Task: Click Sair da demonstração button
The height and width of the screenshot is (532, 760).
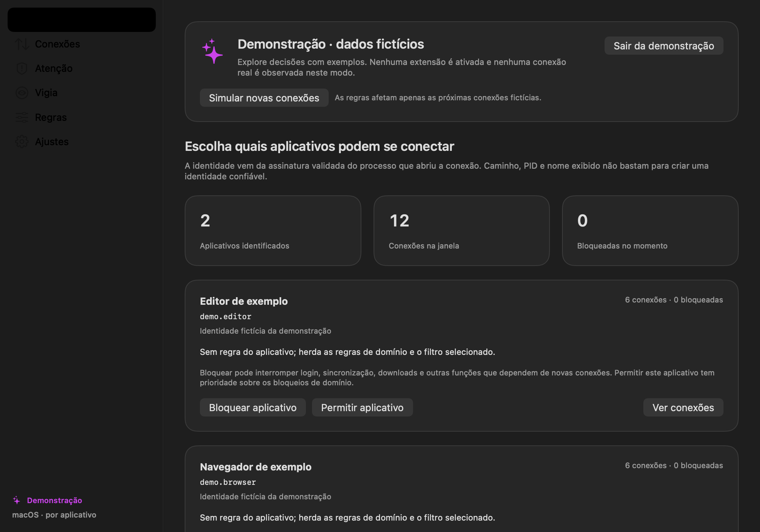Action: 664,46
